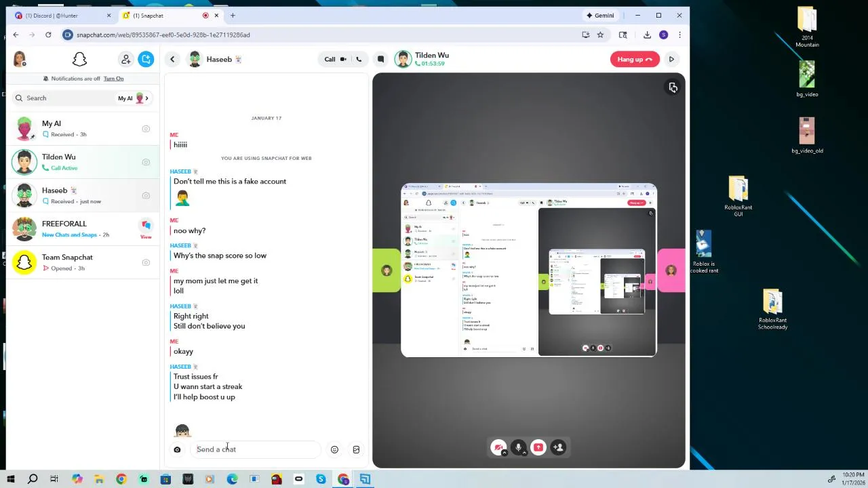
Task: Start a new chat with the blue button
Action: pos(146,60)
